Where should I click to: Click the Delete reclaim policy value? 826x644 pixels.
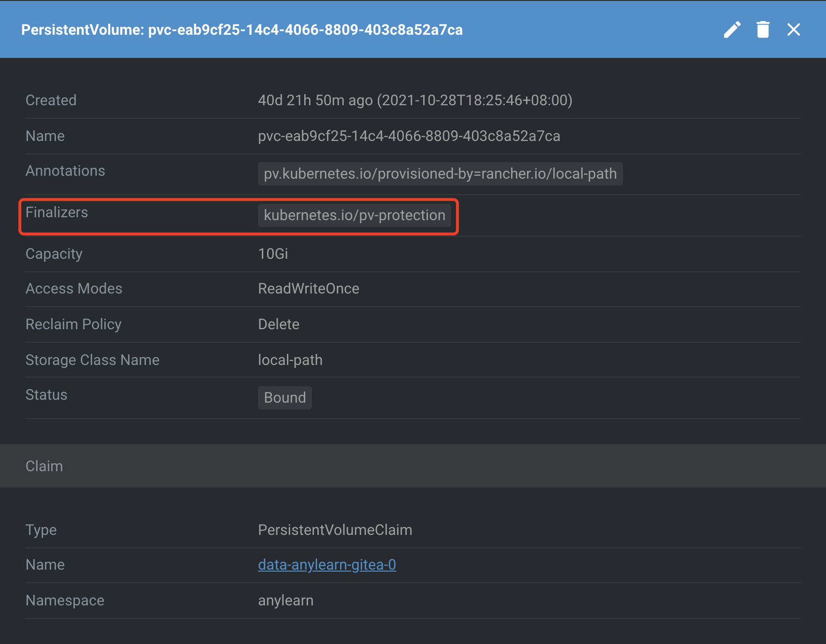(279, 324)
